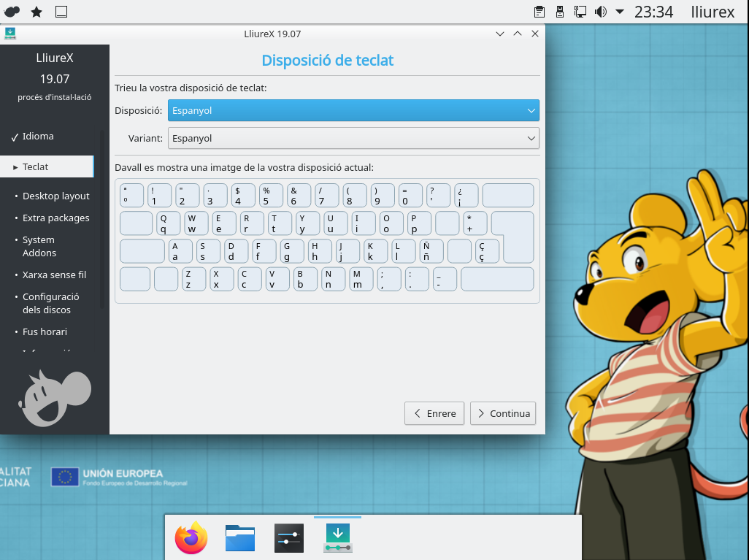Click the ¿ ¡ key in keyboard preview

[x=466, y=196]
